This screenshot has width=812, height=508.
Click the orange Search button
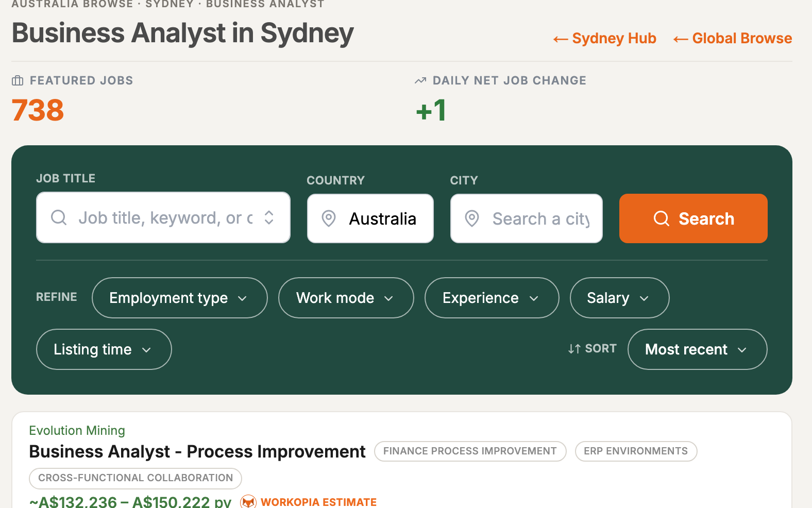coord(693,218)
